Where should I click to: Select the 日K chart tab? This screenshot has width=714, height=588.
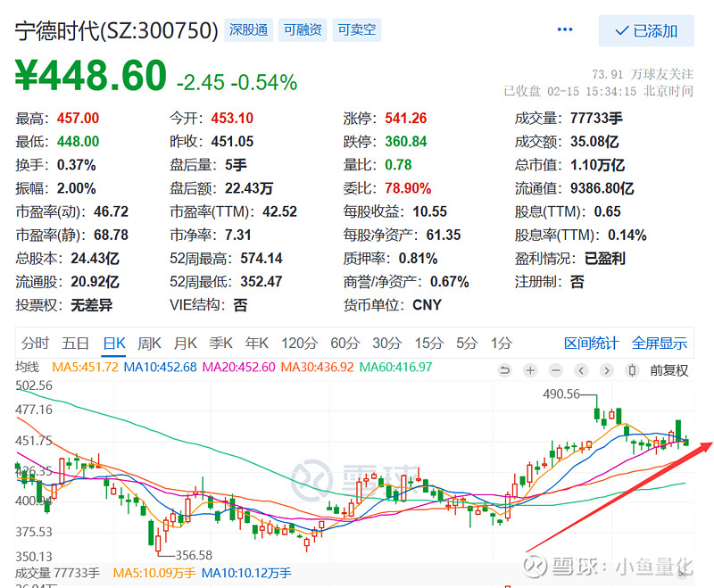coord(114,344)
